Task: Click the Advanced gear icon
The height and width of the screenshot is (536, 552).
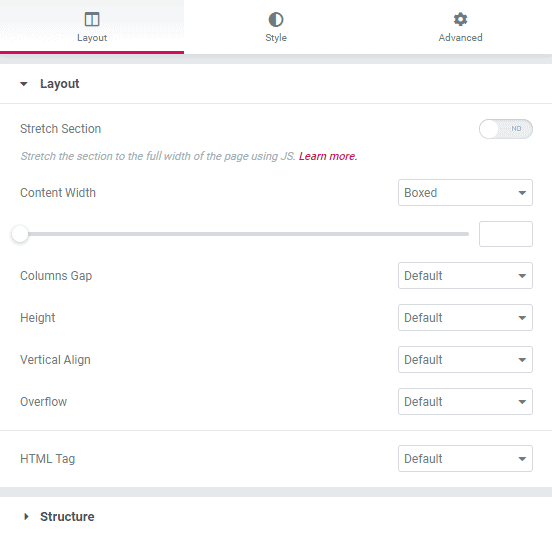Action: [460, 19]
